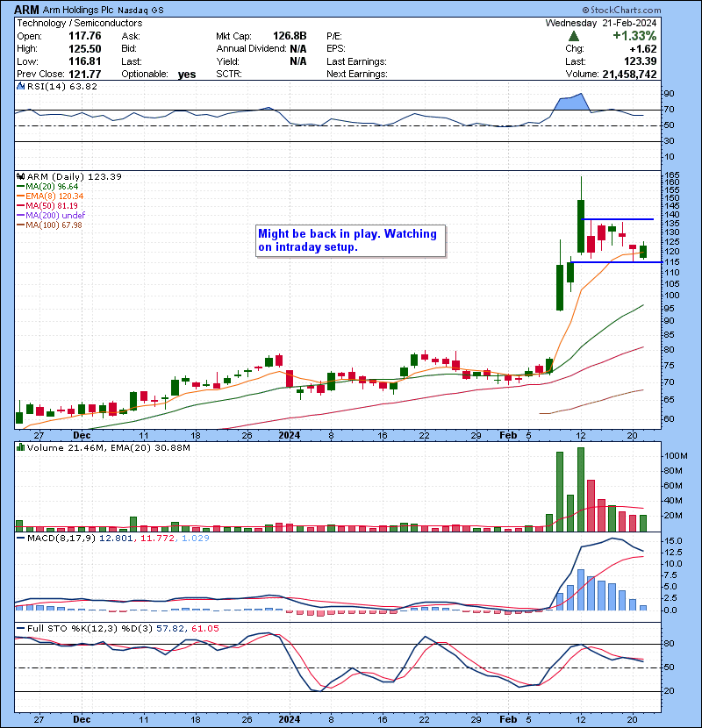Click the Nasdaq GS exchange label
This screenshot has height=728, width=702.
point(140,11)
